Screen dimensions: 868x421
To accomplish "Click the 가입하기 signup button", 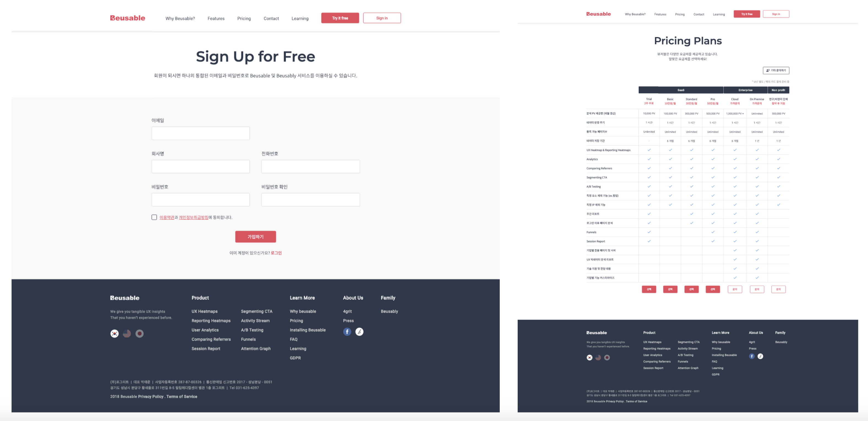I will [x=255, y=236].
